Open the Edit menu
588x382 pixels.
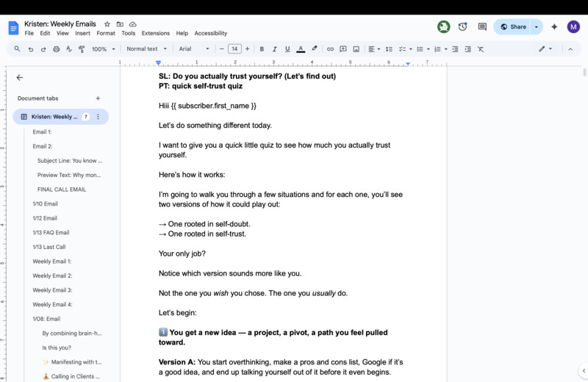coord(45,33)
